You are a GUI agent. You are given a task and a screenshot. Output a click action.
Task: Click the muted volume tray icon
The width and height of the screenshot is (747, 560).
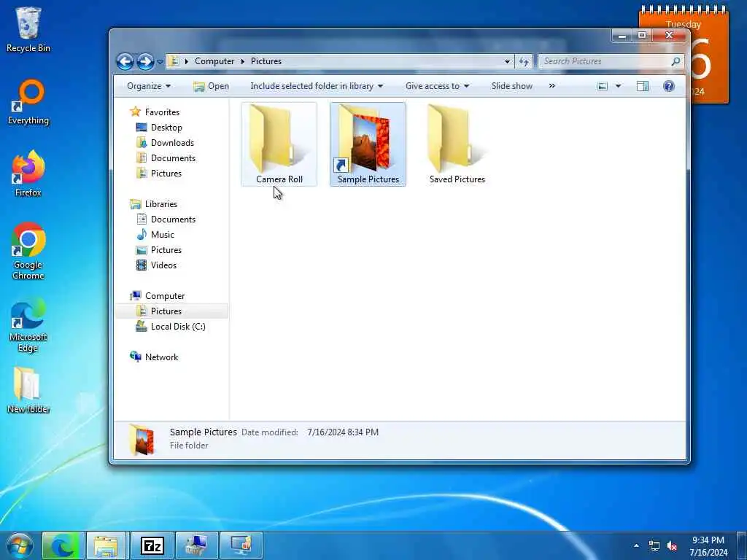(672, 545)
